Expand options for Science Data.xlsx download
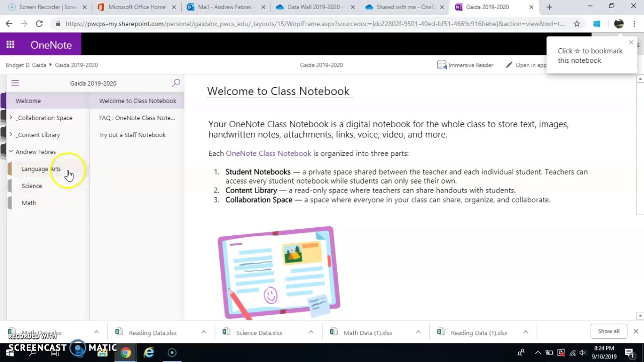This screenshot has height=362, width=644. (311, 332)
